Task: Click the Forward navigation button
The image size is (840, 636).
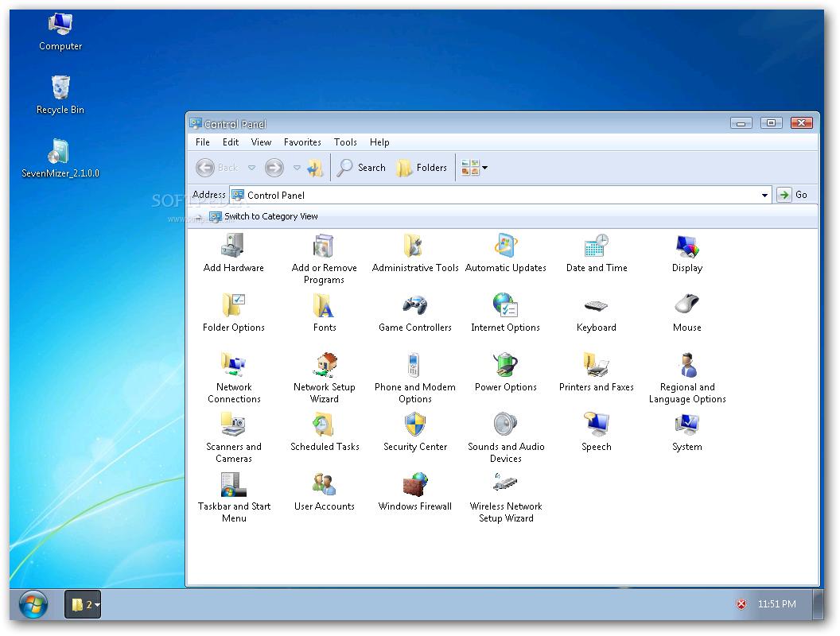Action: tap(274, 168)
